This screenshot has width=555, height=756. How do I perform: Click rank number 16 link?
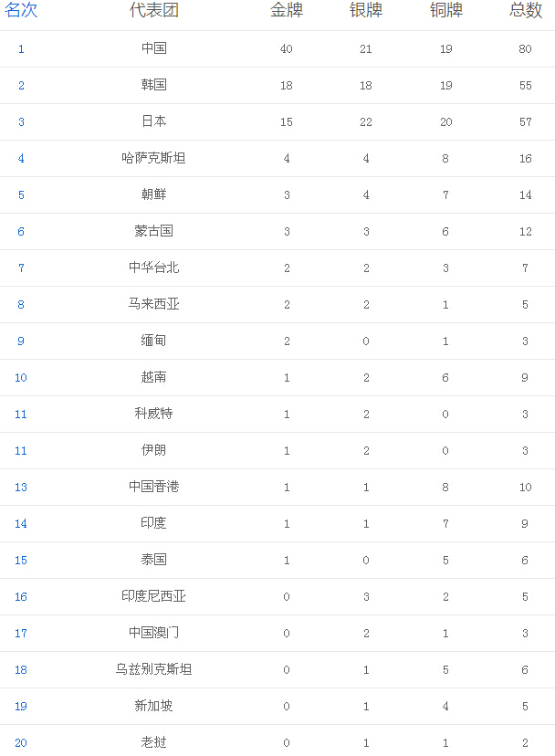21,596
